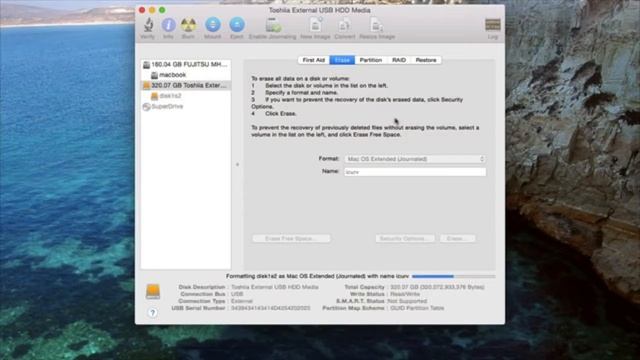Image resolution: width=640 pixels, height=360 pixels.
Task: Click the Mount toolbar icon
Action: pyautogui.click(x=213, y=25)
